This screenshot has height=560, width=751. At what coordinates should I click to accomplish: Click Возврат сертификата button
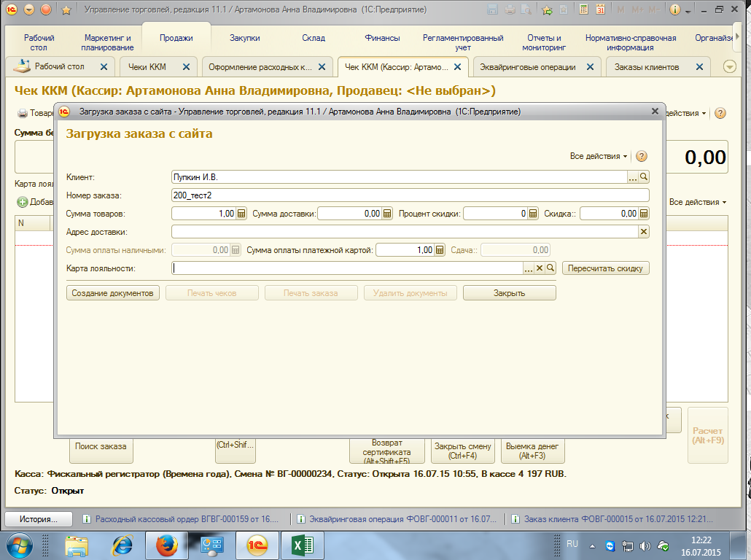coord(386,451)
